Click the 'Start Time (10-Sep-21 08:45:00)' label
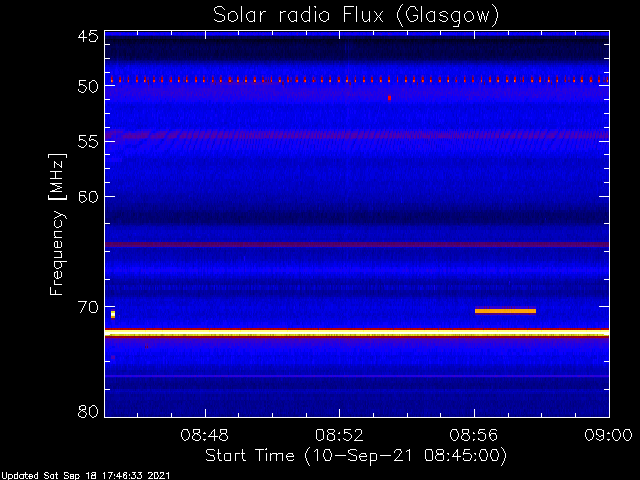The height and width of the screenshot is (480, 640). point(356,456)
